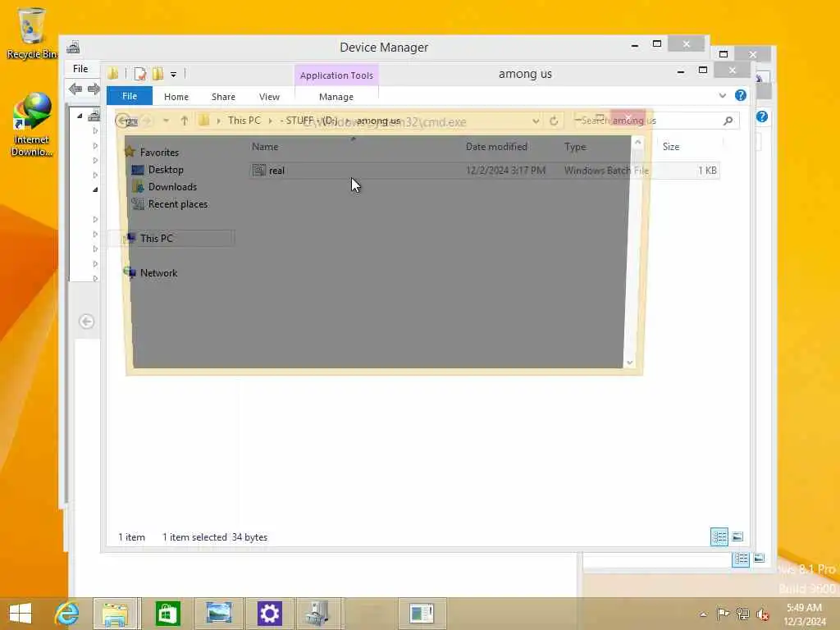Switch to the Home ribbon tab

[176, 97]
